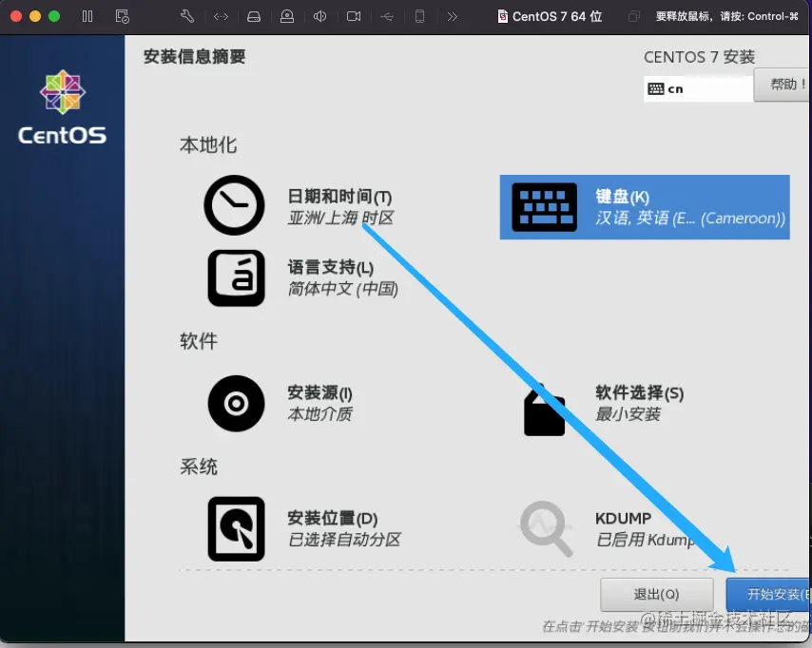The width and height of the screenshot is (812, 648).
Task: Click the 开始安装 begin installation button
Action: pos(768,594)
